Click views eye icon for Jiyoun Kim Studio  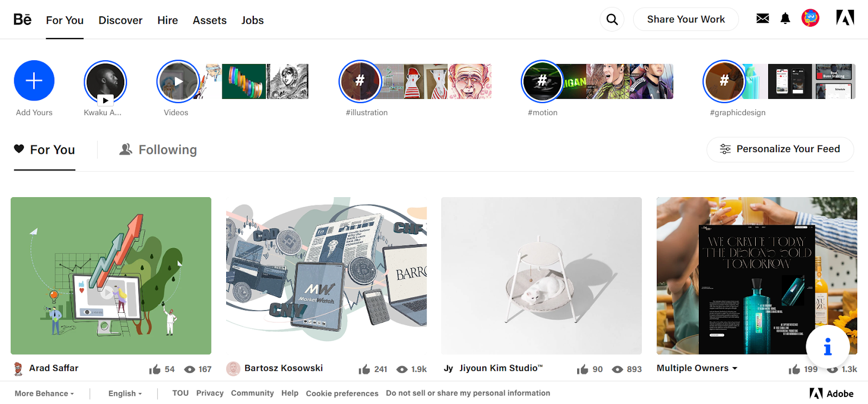pos(617,369)
